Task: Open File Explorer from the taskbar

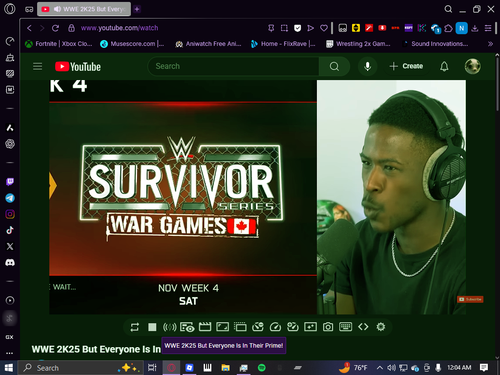Action: click(x=225, y=368)
